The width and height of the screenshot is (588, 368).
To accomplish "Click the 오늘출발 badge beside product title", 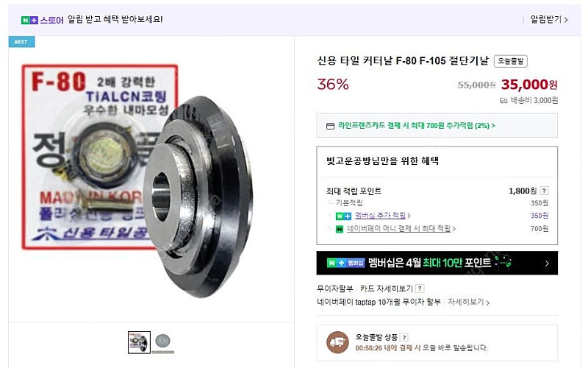I will [510, 61].
